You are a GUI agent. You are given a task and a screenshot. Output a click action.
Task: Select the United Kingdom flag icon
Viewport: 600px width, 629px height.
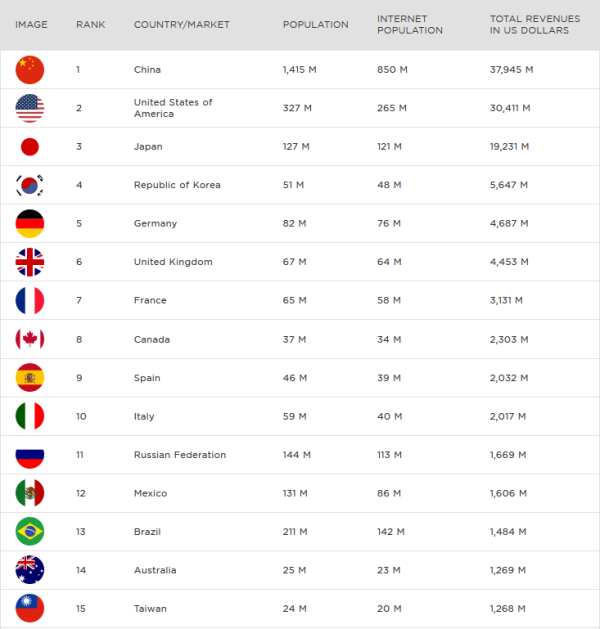(x=30, y=262)
